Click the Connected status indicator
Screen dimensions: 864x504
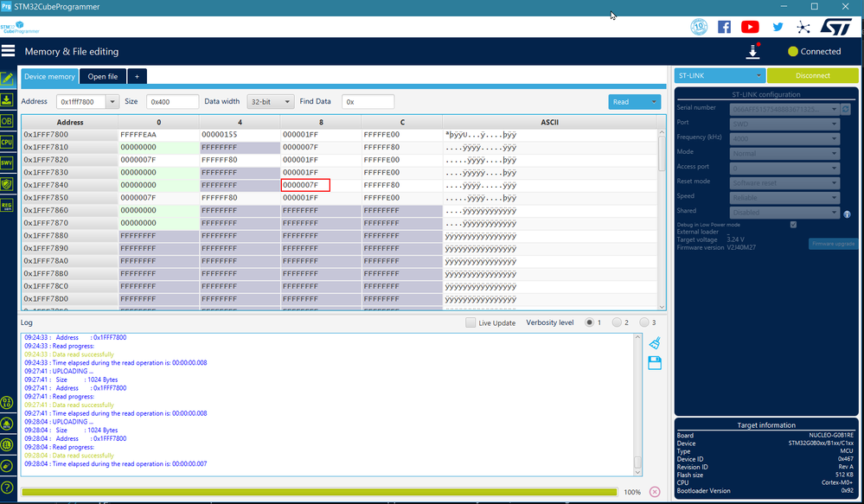coord(815,51)
